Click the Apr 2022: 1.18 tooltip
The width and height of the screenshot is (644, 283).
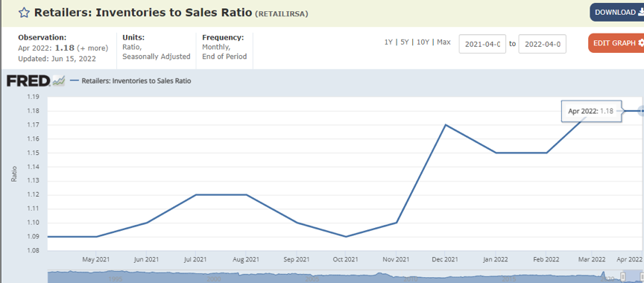click(591, 111)
